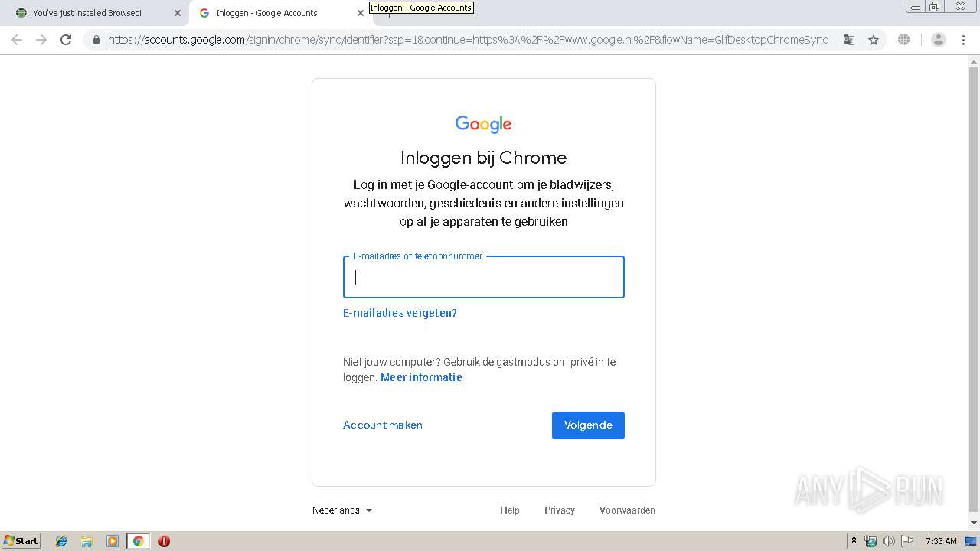Open the Help footer link

510,510
